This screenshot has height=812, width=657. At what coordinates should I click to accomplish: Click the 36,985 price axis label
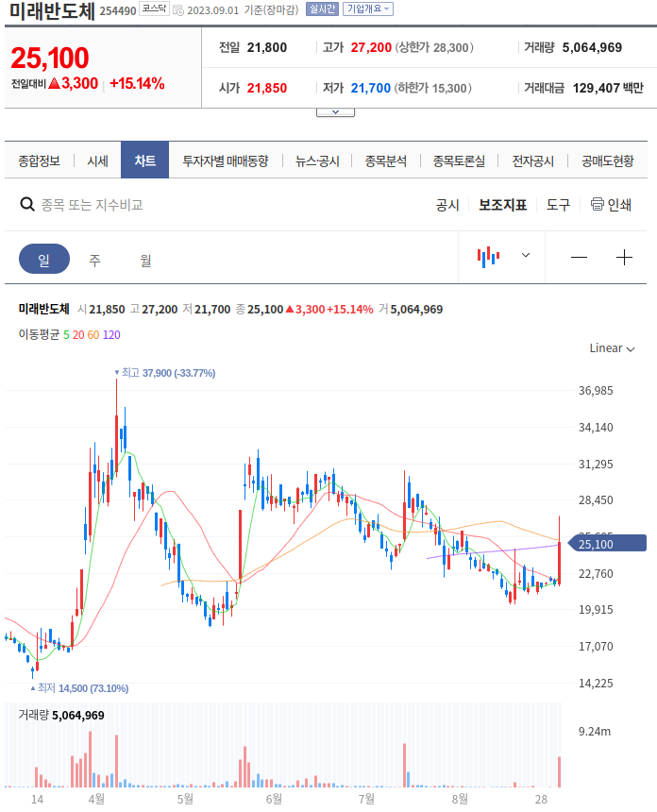[596, 391]
